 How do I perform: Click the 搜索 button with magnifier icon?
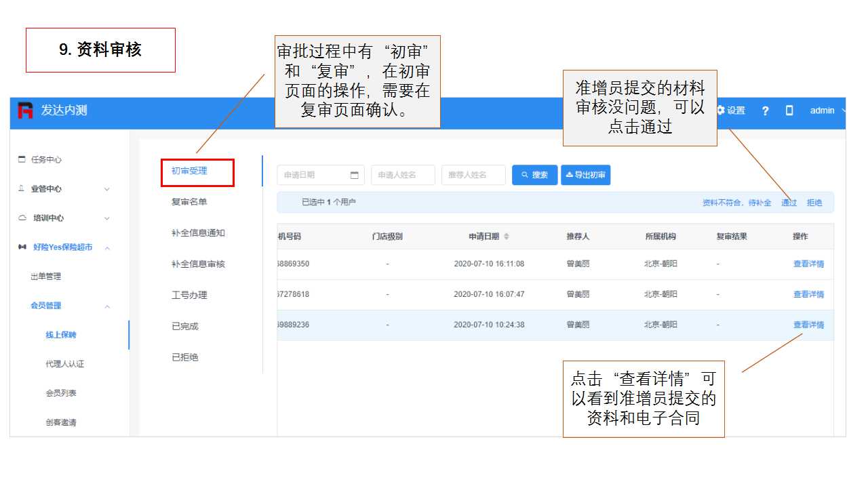[x=534, y=175]
